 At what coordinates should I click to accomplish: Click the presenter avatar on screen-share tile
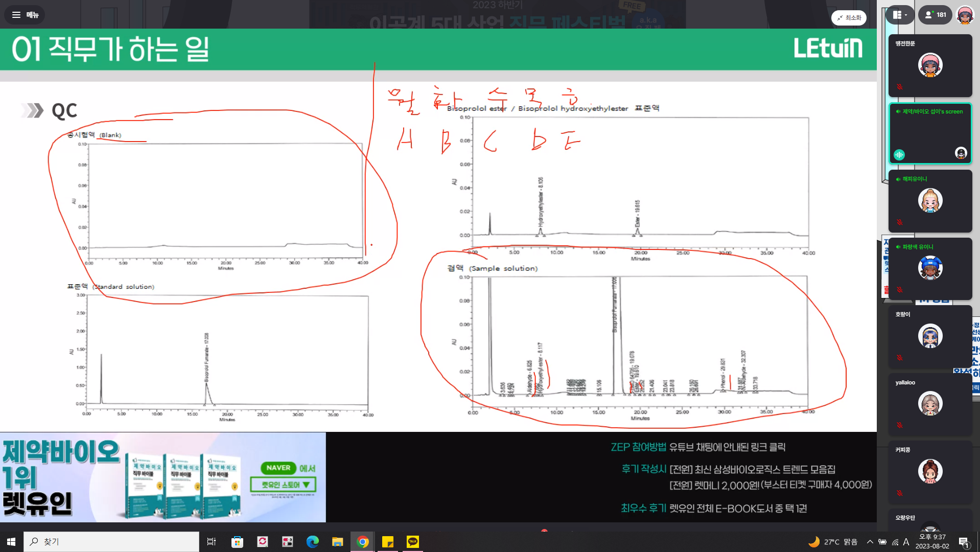coord(961,153)
